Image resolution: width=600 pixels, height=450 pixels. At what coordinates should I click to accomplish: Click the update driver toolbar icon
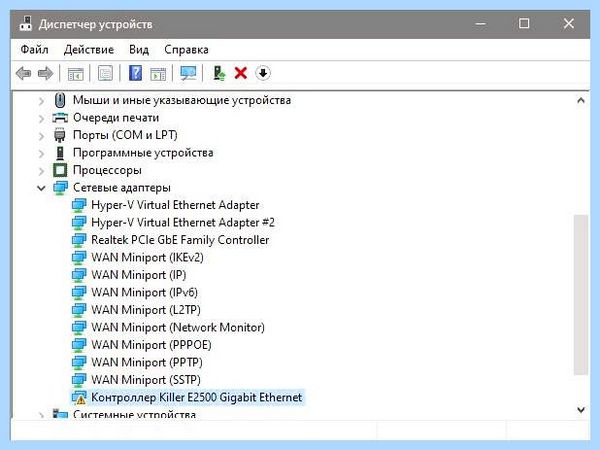tap(219, 73)
